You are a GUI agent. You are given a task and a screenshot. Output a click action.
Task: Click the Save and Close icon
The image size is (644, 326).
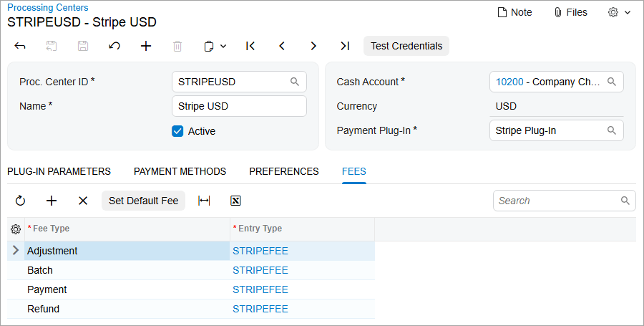click(x=52, y=46)
